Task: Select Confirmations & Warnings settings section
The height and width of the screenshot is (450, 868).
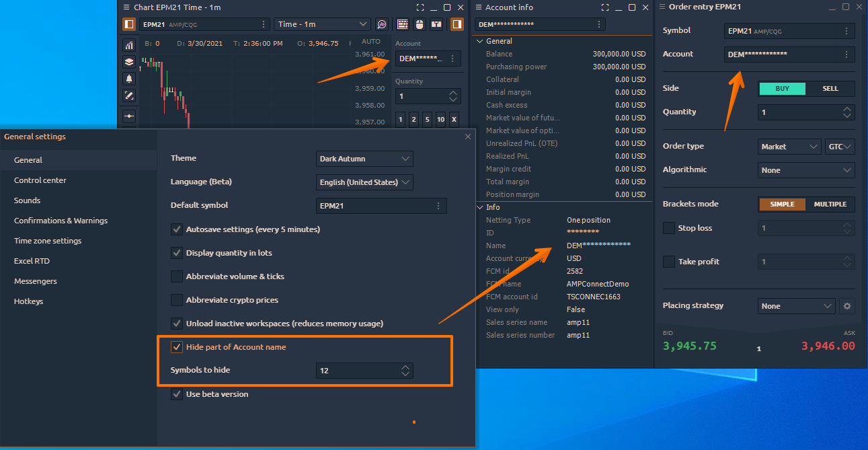Action: pyautogui.click(x=61, y=221)
